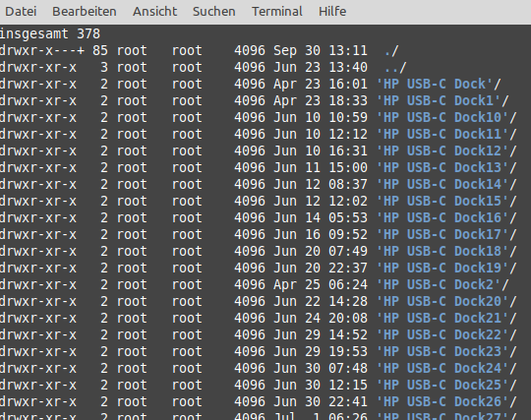Open the Ansicht menu
Viewport: 531px width, 420px height.
[154, 12]
